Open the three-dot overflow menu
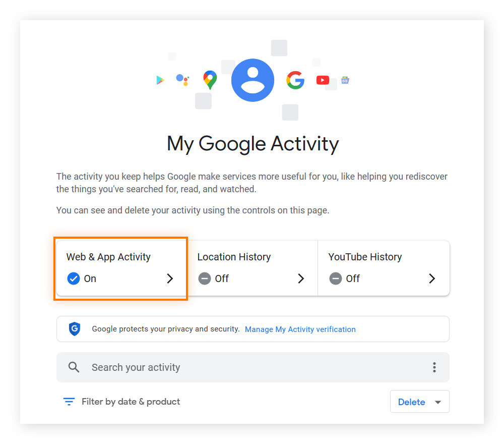Viewport: 504px width, 444px height. click(434, 367)
